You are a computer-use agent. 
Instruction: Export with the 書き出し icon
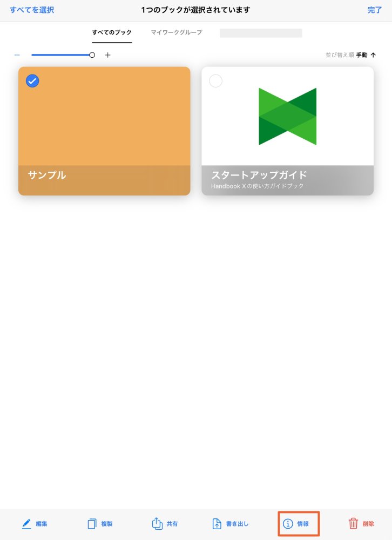217,523
